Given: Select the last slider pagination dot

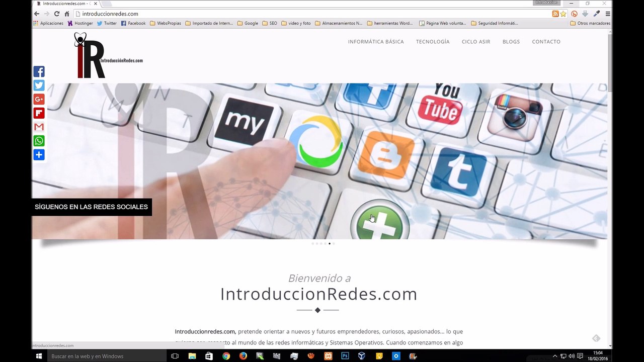Looking at the screenshot, I should click(x=334, y=243).
